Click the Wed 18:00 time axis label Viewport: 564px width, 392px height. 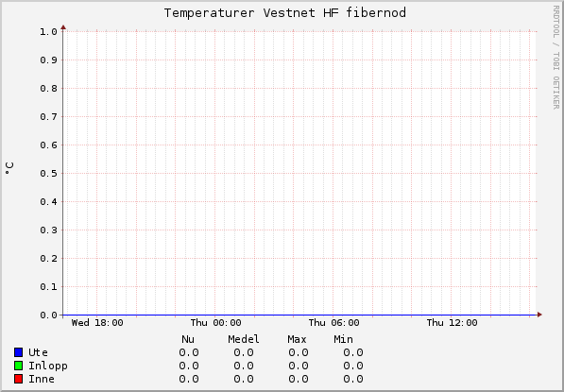click(x=97, y=323)
